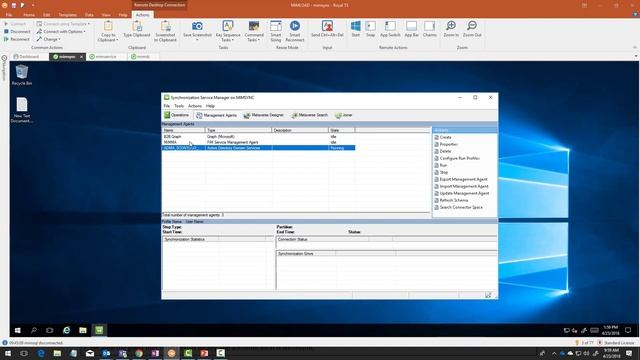The image size is (640, 360).
Task: Click the Snap remote action
Action: [370, 29]
